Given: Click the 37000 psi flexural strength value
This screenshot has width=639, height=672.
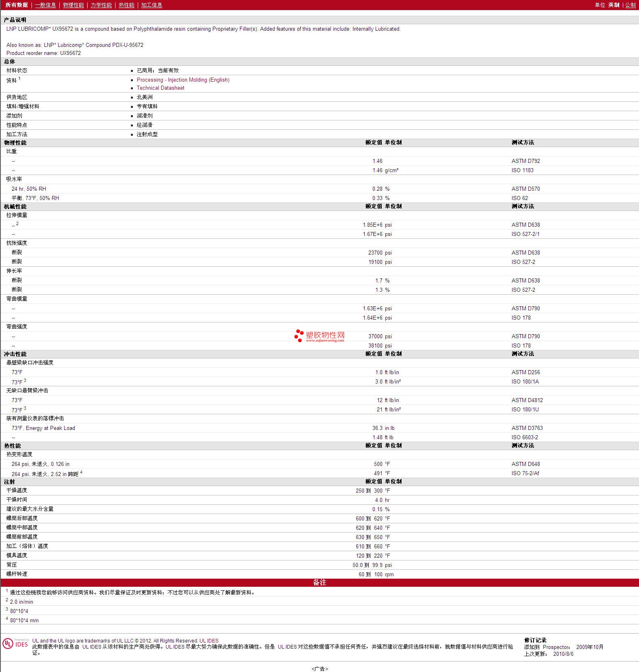Looking at the screenshot, I should coord(380,336).
